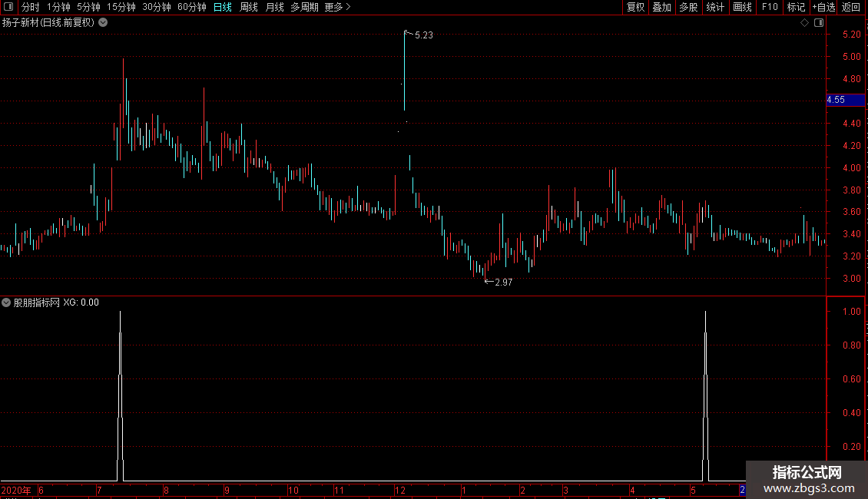Click the May XG signal spike

click(705, 395)
